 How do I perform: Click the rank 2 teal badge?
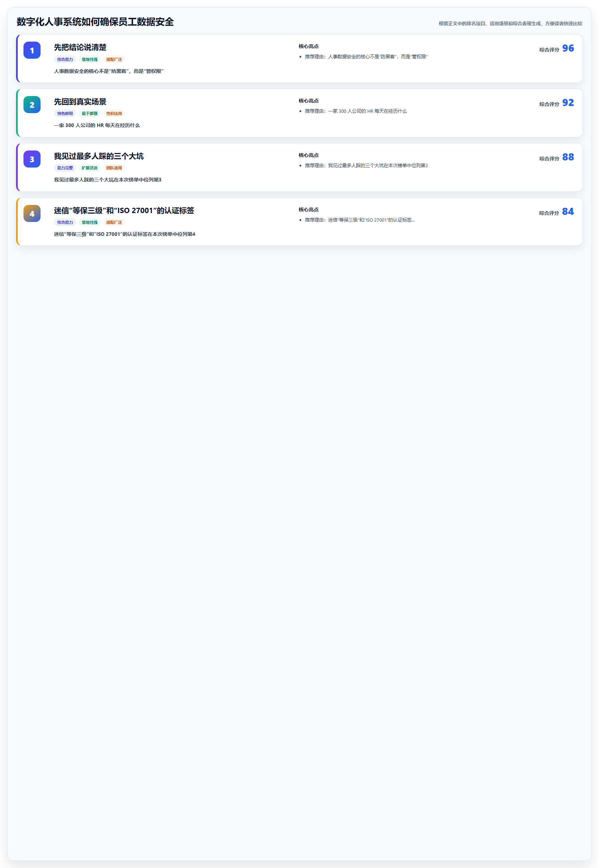pos(32,105)
